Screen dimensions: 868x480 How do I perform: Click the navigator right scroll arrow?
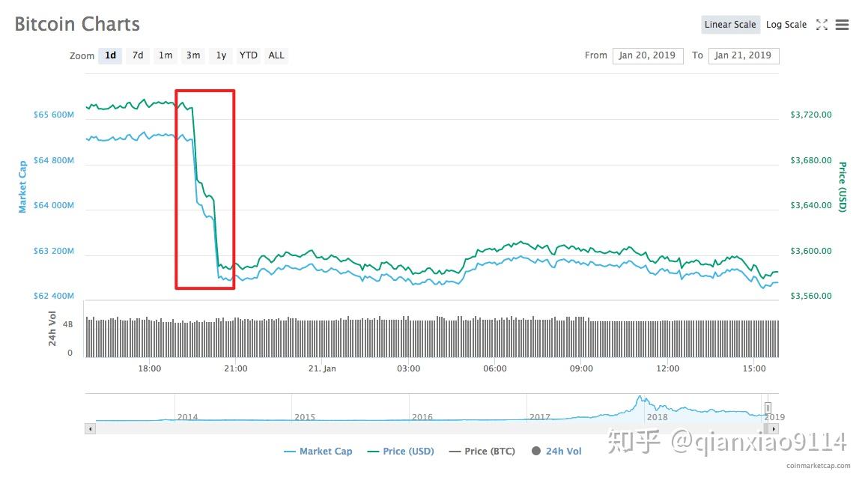point(774,428)
